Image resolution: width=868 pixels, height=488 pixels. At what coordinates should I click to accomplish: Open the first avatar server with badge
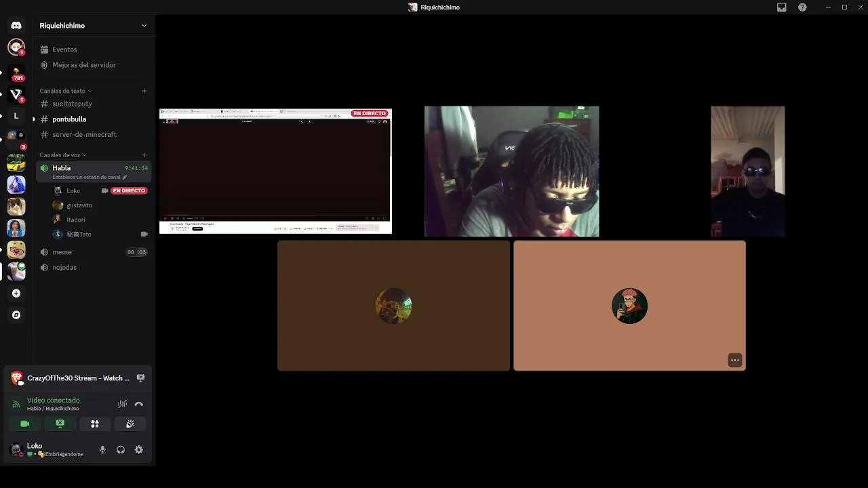tap(16, 47)
